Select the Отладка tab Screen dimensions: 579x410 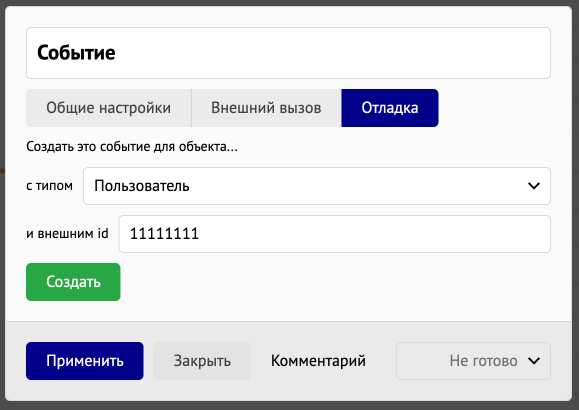390,108
